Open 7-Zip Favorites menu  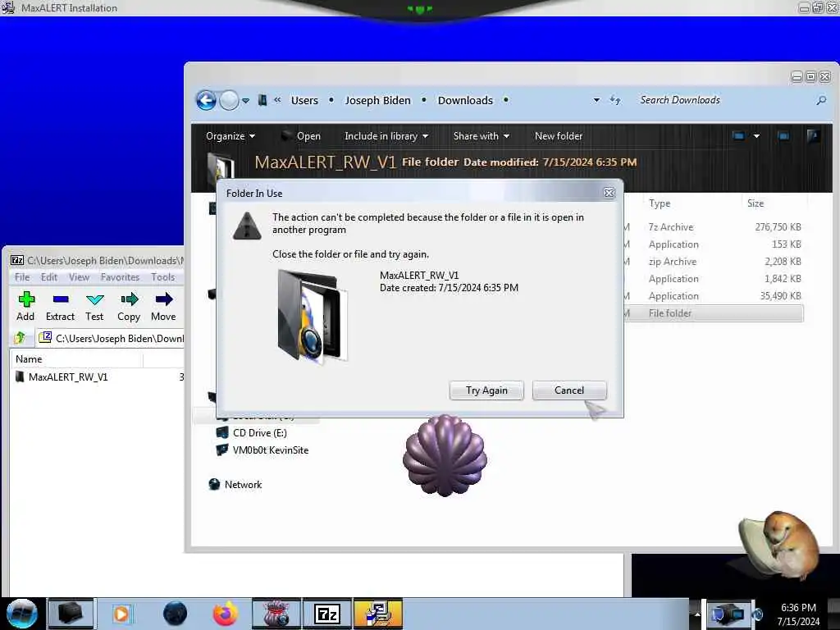pos(120,277)
